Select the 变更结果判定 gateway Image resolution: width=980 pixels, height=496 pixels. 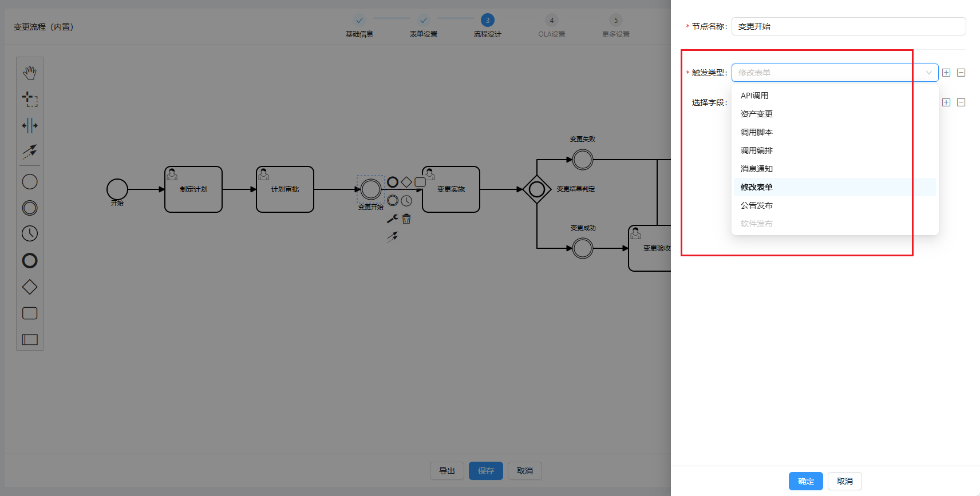pos(537,189)
